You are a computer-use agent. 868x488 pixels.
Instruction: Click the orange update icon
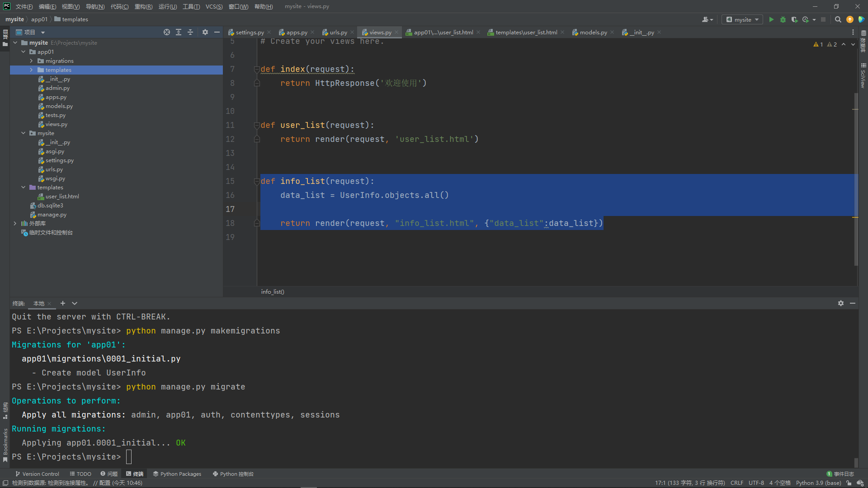(x=850, y=19)
